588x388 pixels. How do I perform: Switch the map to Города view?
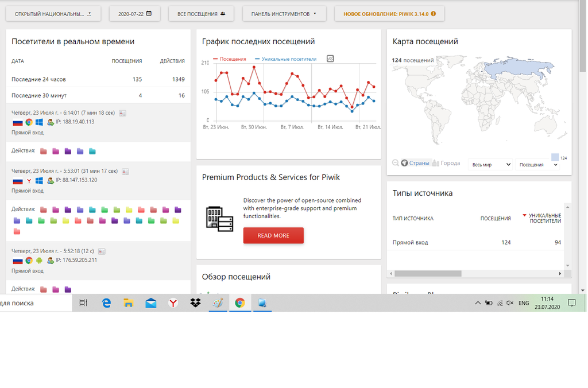pyautogui.click(x=446, y=163)
